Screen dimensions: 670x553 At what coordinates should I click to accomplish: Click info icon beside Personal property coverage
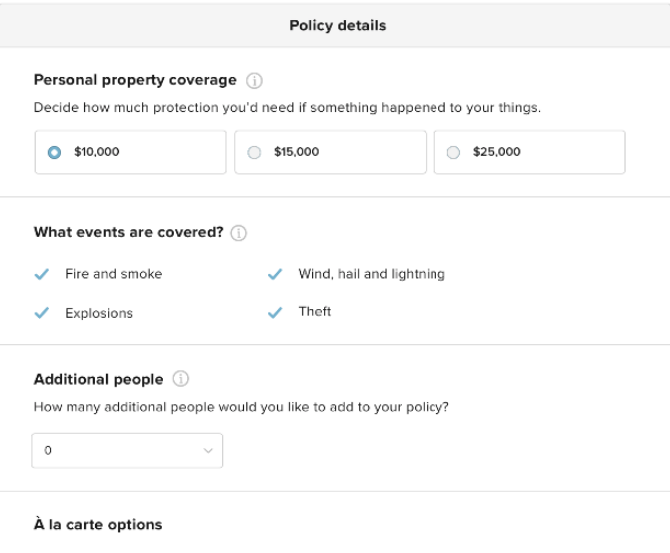(253, 80)
